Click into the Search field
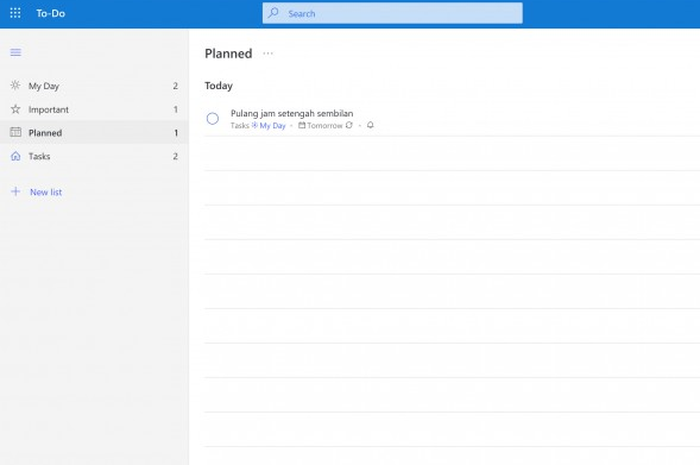 point(392,13)
